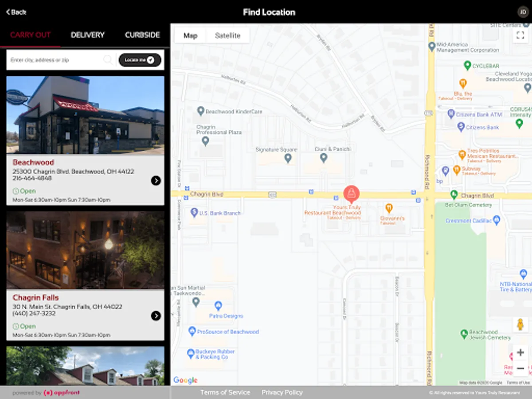Switch to Satellite map view

click(x=228, y=35)
